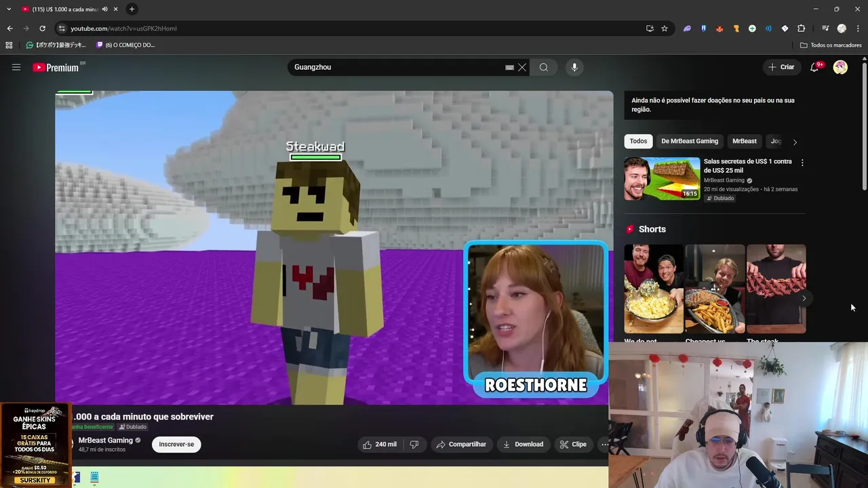The height and width of the screenshot is (488, 868).
Task: Subscribe with Inscrever-se button
Action: coord(176,445)
